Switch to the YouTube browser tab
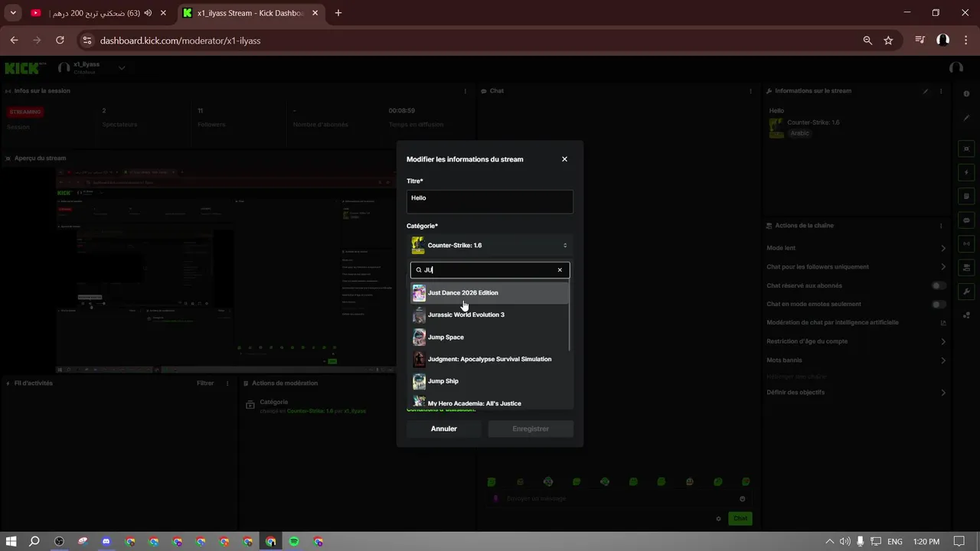This screenshot has width=980, height=551. click(96, 13)
